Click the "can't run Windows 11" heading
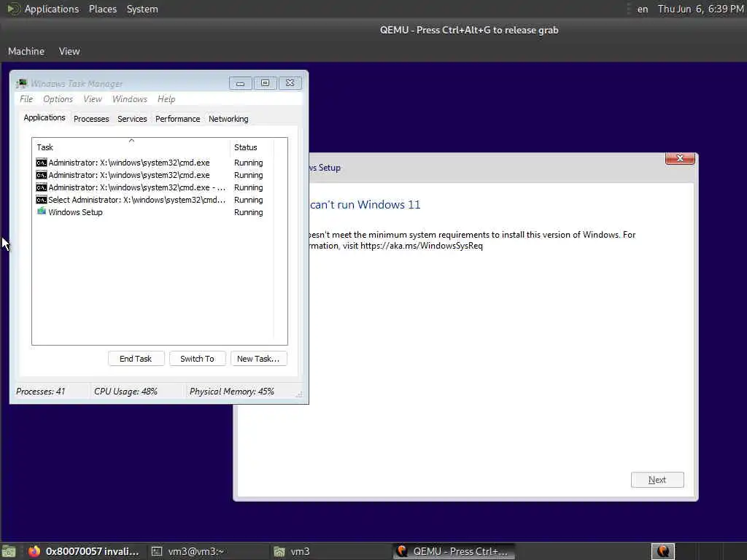The image size is (747, 560). pos(365,205)
